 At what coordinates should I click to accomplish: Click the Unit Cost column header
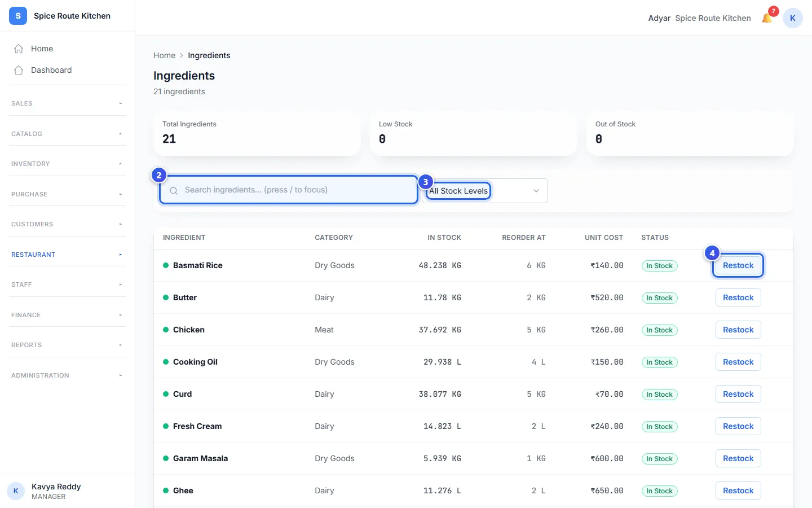coord(604,238)
